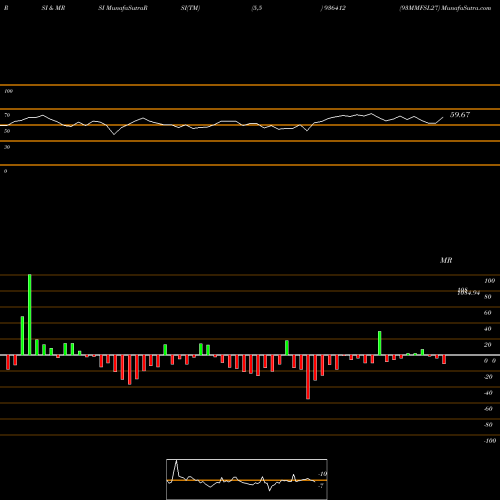Click the RSI scale label "30"
This screenshot has height=500, width=500.
[7, 147]
